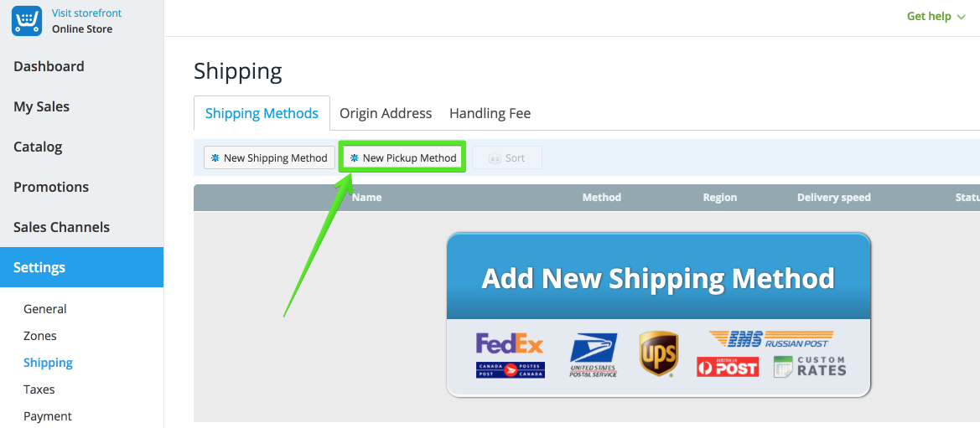980x428 pixels.
Task: Select the Shipping Methods tab
Action: pos(262,113)
